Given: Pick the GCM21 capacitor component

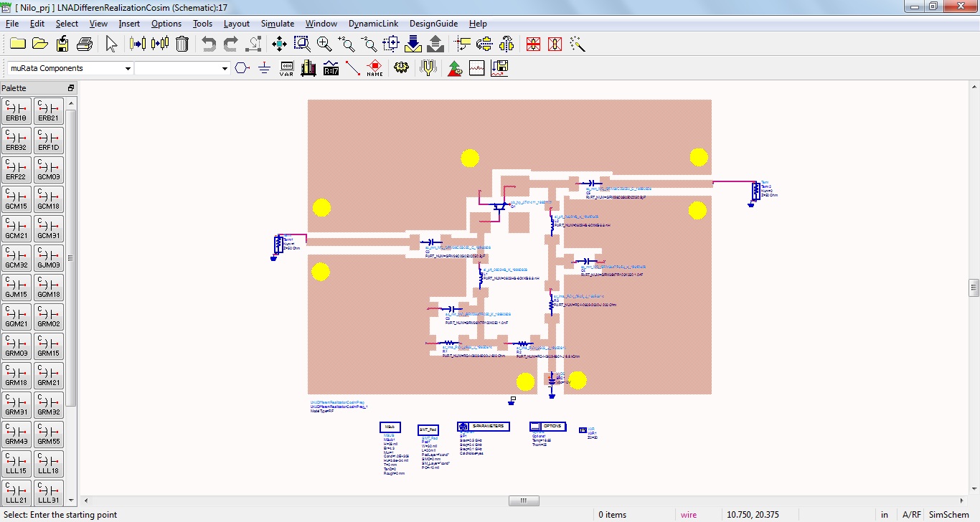Looking at the screenshot, I should [17, 229].
